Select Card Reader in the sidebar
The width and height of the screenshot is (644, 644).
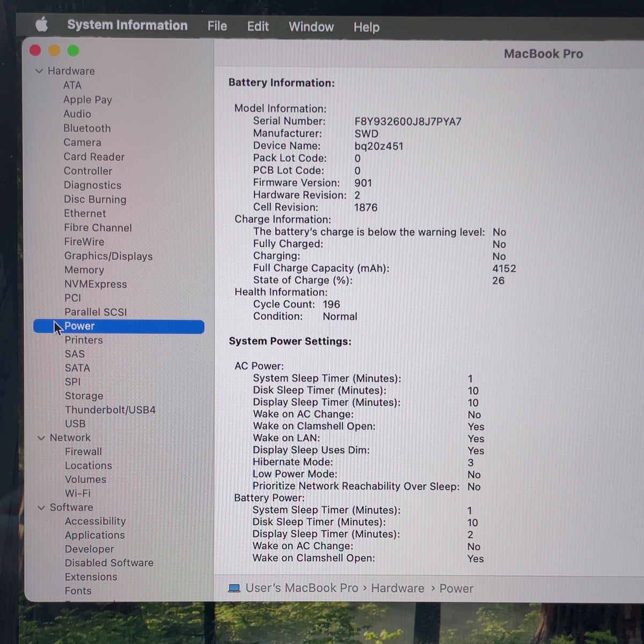click(x=94, y=157)
